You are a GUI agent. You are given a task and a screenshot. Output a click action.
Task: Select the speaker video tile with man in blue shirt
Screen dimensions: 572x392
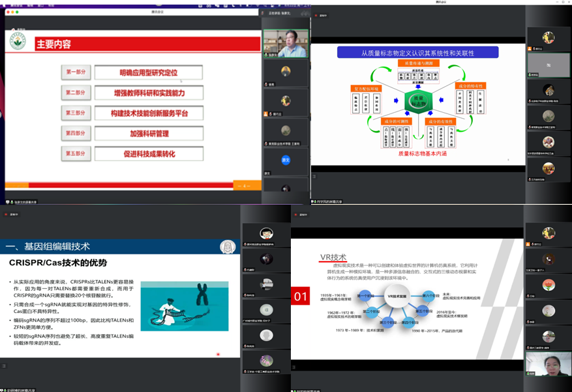click(285, 43)
